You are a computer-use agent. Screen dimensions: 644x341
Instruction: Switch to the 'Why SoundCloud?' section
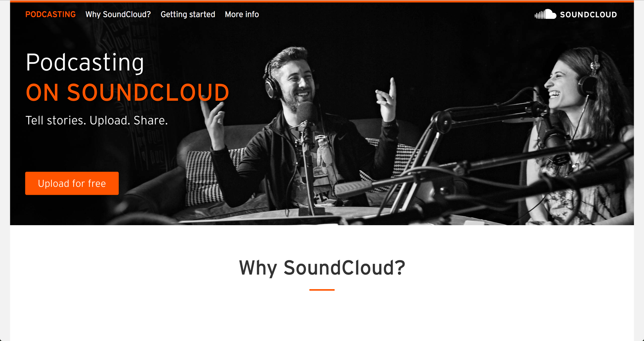[x=118, y=14]
